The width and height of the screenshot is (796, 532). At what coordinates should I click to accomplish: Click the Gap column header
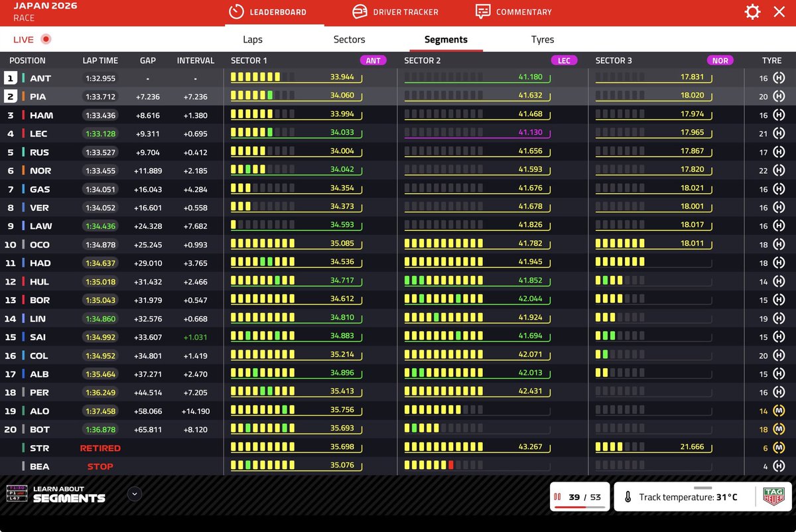[x=147, y=60]
